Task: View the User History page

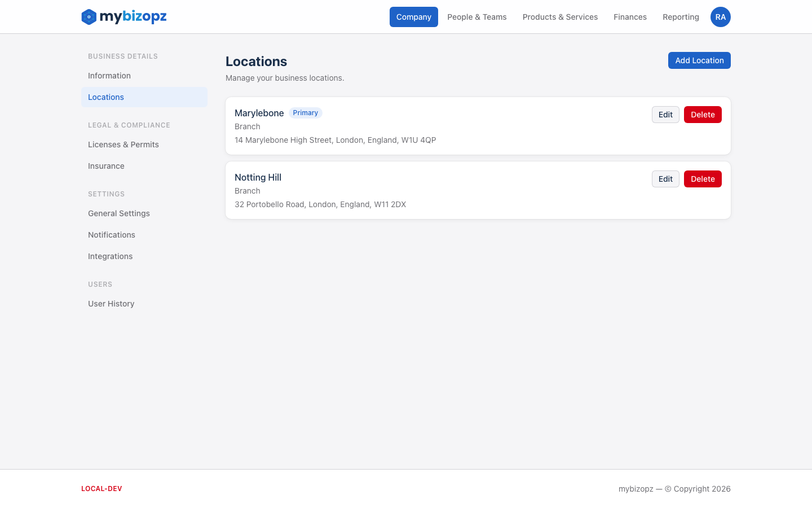Action: 111,304
